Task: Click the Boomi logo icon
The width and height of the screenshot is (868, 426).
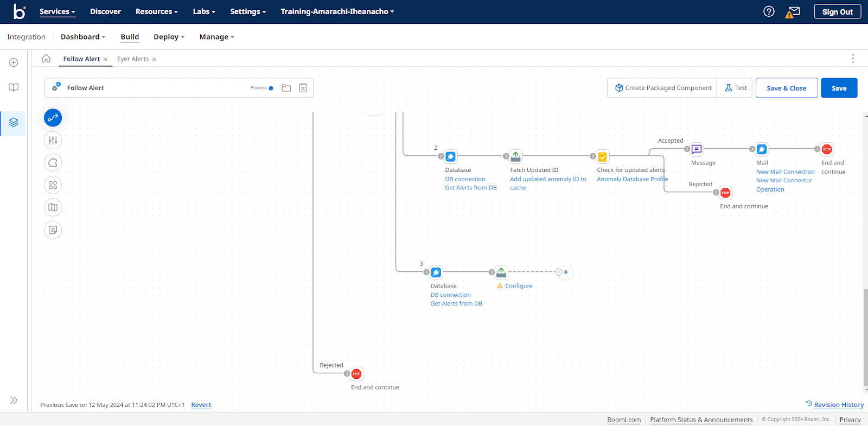Action: (20, 11)
